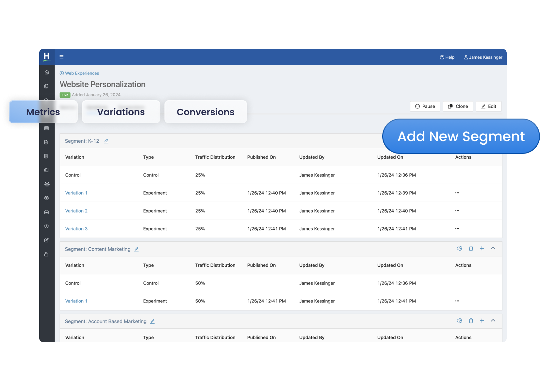
Task: Open actions menu for K-12 Variation 2
Action: tap(457, 211)
